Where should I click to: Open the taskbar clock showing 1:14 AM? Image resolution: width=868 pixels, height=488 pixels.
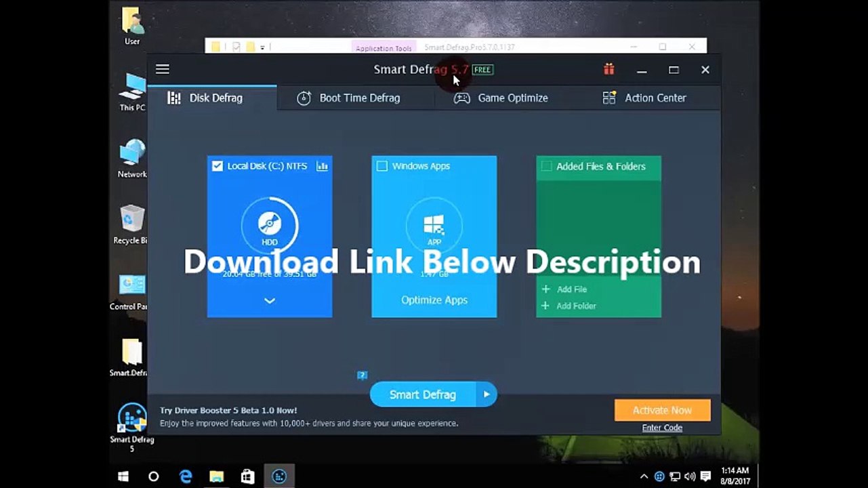[735, 476]
